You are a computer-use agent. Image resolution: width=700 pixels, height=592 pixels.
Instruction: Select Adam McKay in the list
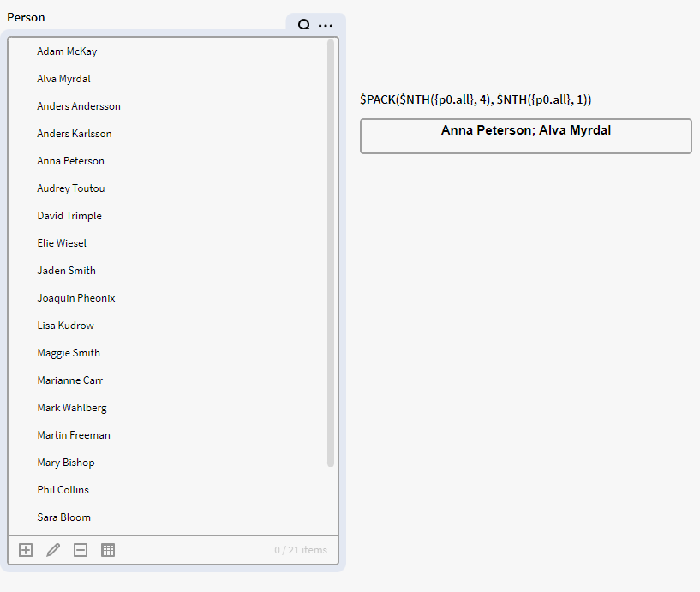click(x=67, y=51)
